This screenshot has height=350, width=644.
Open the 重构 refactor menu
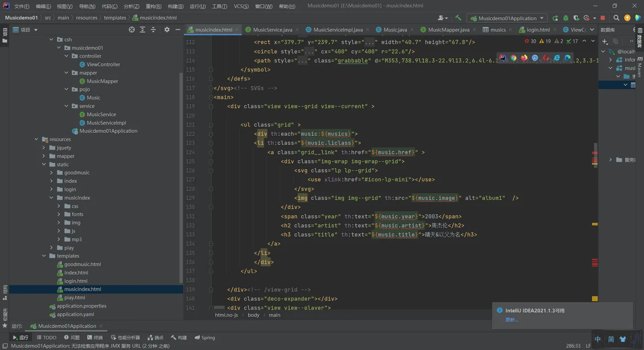pos(154,6)
